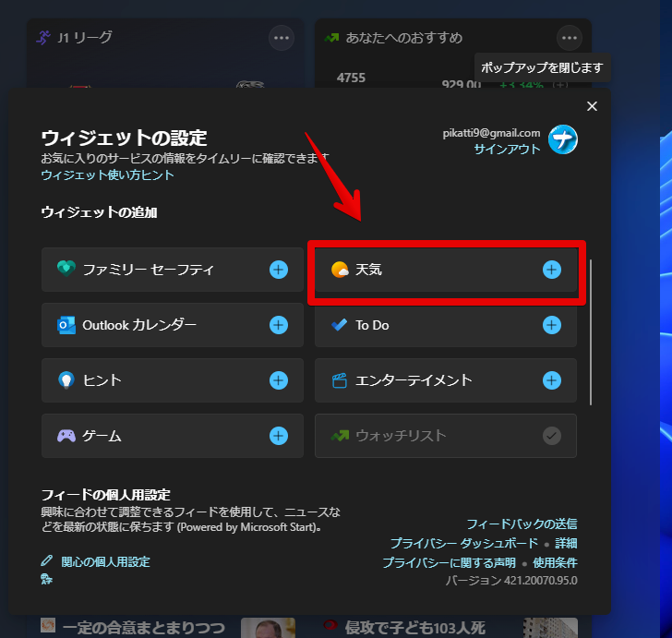Select the Outlook カレンダー widget row

(173, 325)
